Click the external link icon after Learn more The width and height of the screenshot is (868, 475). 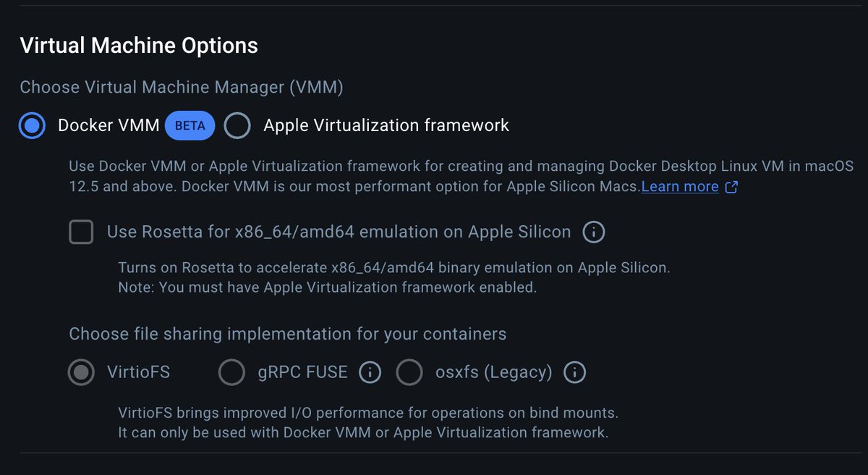(x=731, y=187)
